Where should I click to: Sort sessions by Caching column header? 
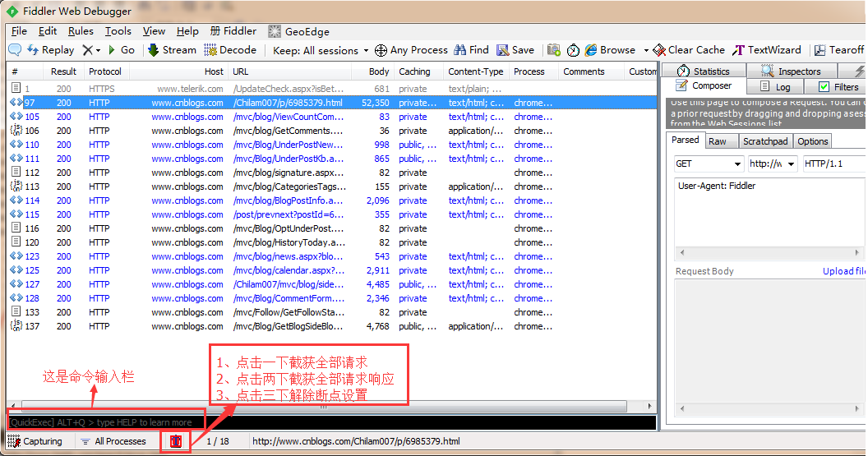click(x=418, y=71)
